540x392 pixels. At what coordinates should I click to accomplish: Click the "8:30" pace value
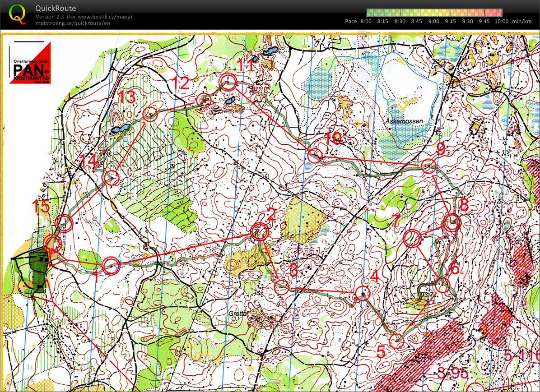pos(400,21)
